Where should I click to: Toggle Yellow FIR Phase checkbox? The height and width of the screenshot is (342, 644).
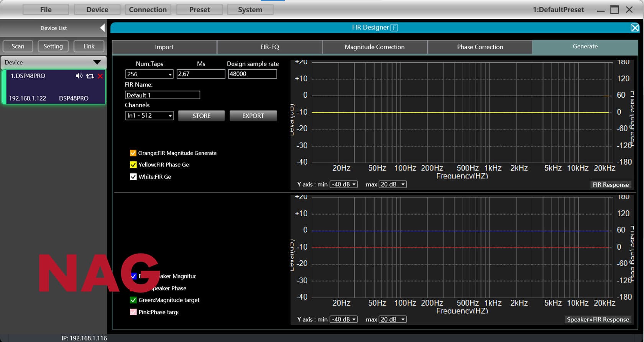(x=133, y=164)
